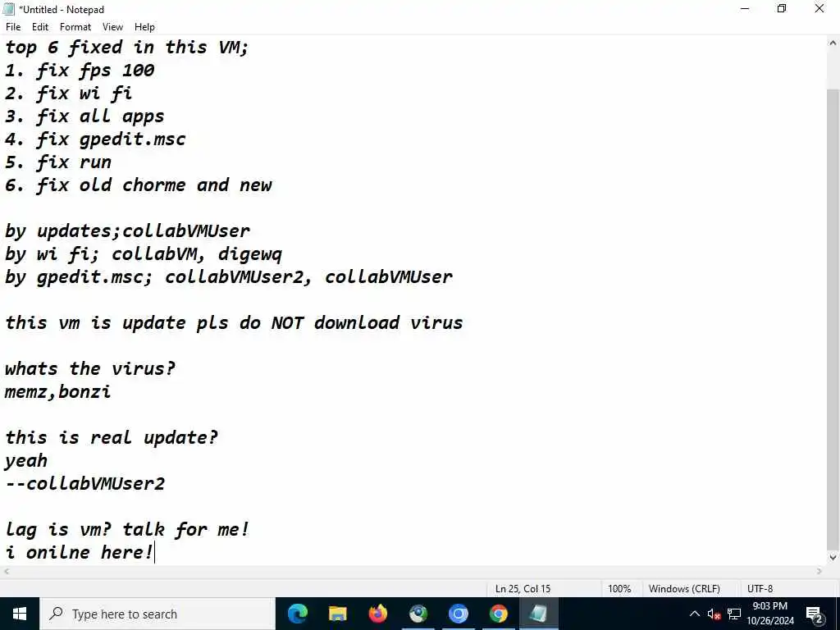Click scroll down arrow on vertical scrollbar

pyautogui.click(x=833, y=557)
